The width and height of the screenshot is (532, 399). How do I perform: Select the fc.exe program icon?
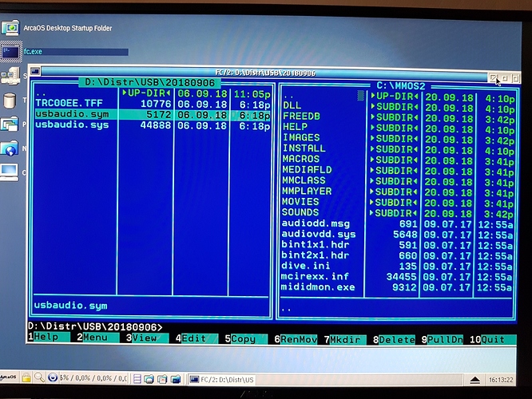(11, 52)
